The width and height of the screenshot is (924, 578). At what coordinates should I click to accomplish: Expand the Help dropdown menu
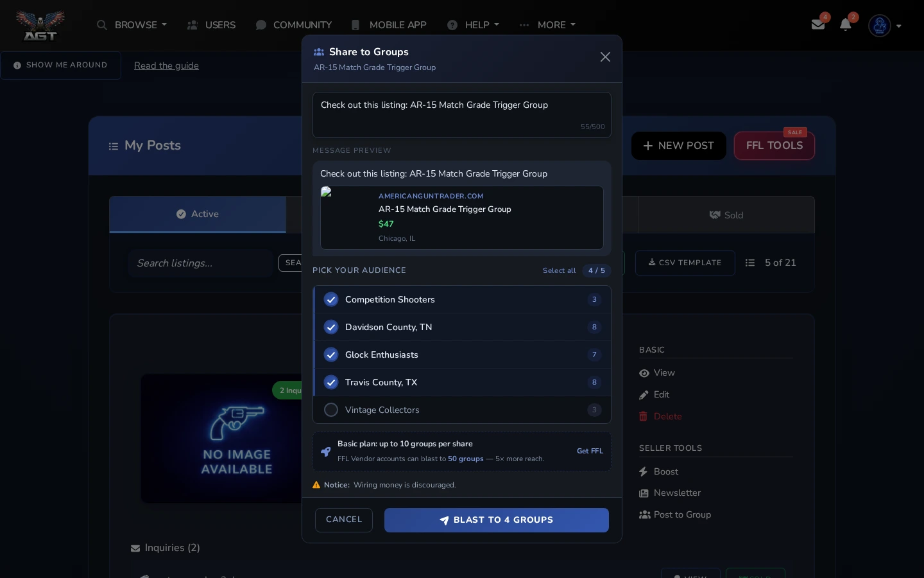tap(473, 25)
